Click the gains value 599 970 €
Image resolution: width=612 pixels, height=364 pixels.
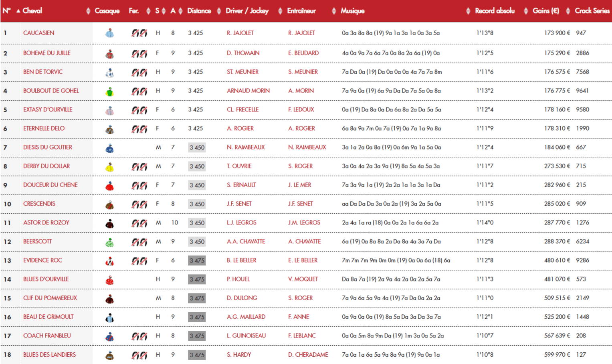(557, 354)
